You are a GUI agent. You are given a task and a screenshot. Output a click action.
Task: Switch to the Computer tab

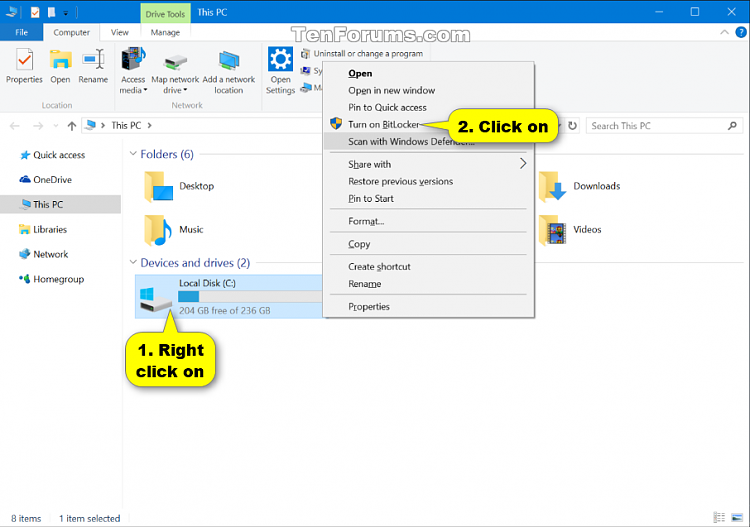click(x=71, y=33)
